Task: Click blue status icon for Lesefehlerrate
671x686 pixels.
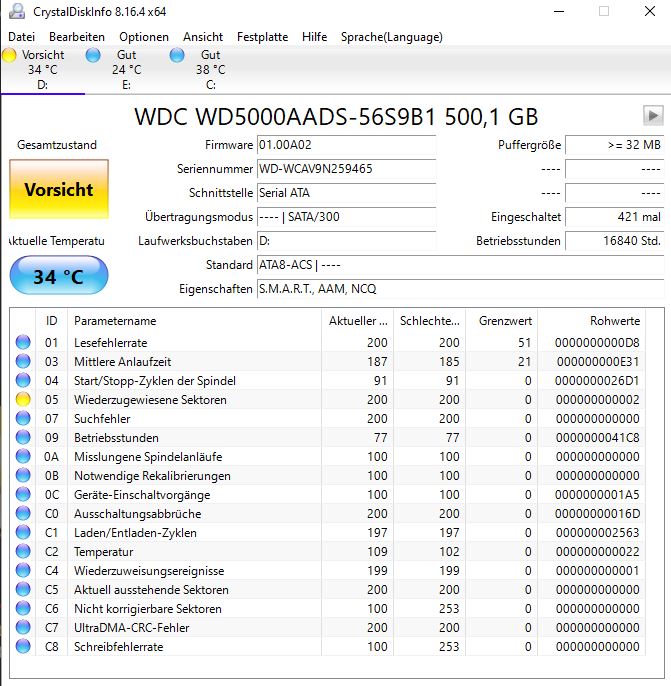Action: point(23,342)
